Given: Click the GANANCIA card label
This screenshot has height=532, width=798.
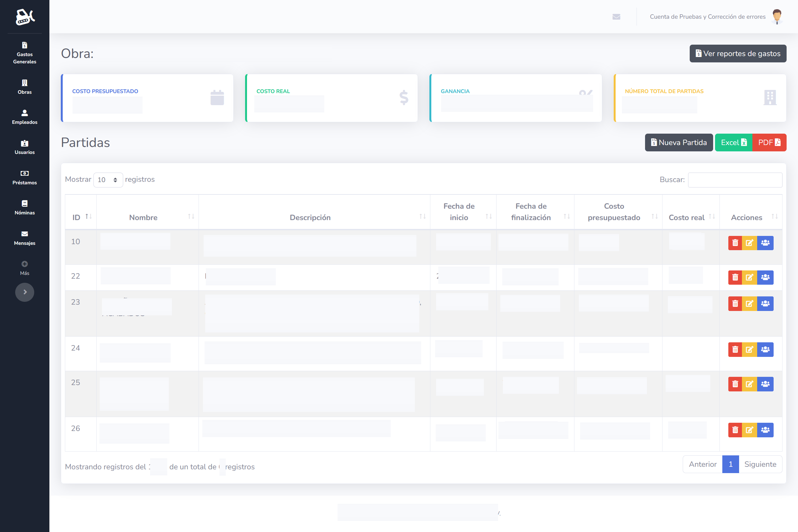Looking at the screenshot, I should tap(455, 91).
